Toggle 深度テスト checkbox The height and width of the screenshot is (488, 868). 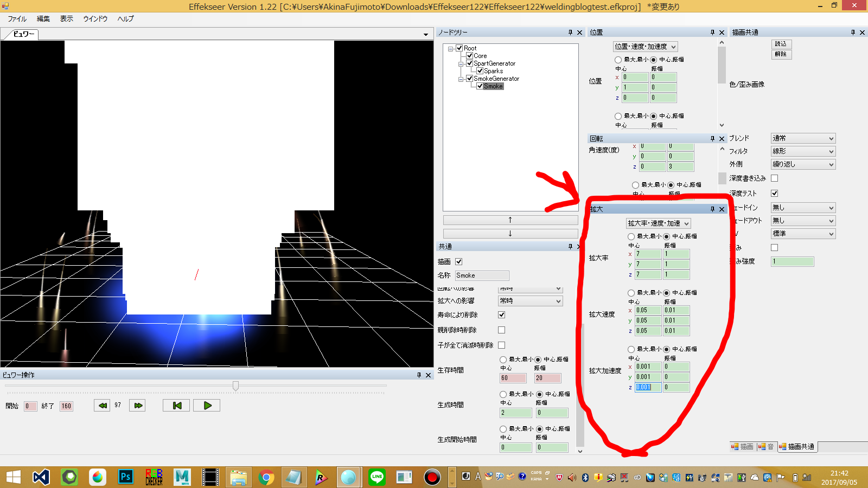coord(774,193)
